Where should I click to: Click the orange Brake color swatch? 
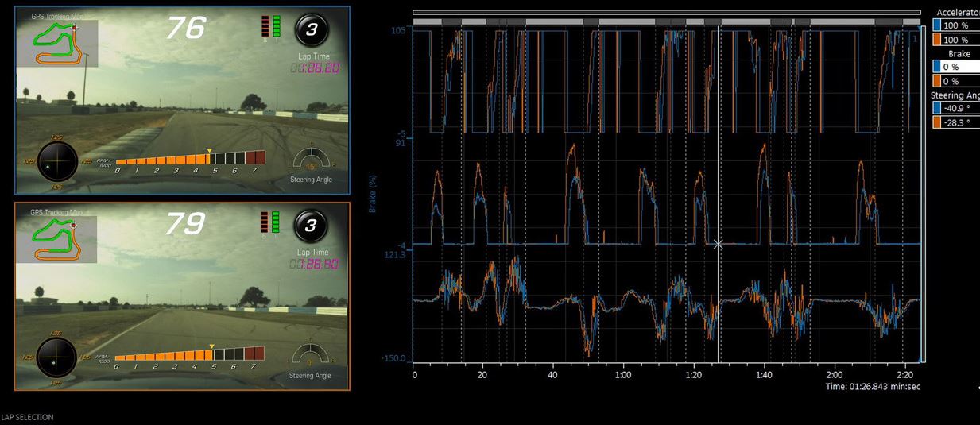click(935, 81)
